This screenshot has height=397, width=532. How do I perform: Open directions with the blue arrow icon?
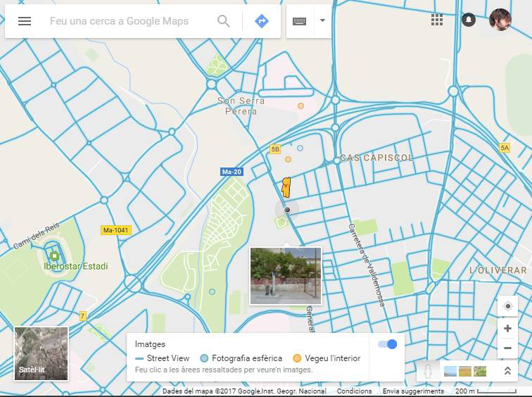tap(262, 21)
